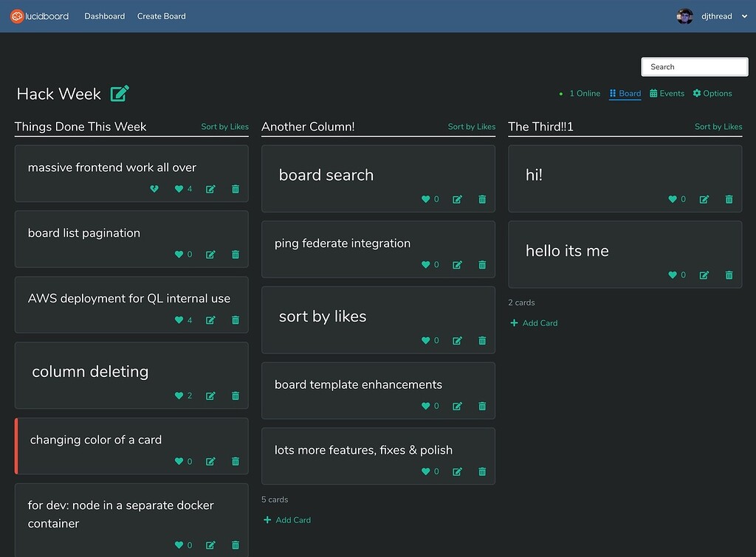
Task: Click the lucidboard logo icon
Action: 18,15
